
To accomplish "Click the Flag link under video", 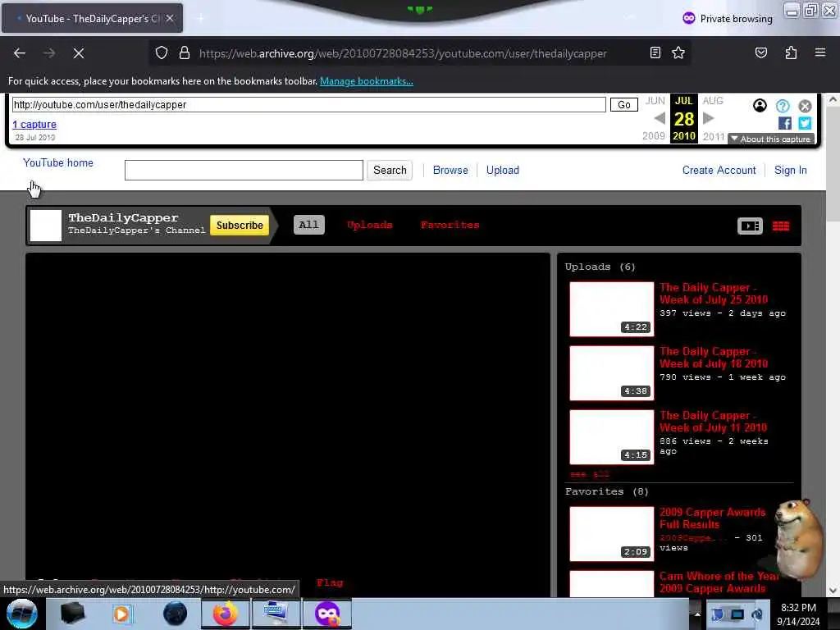I will coord(330,583).
